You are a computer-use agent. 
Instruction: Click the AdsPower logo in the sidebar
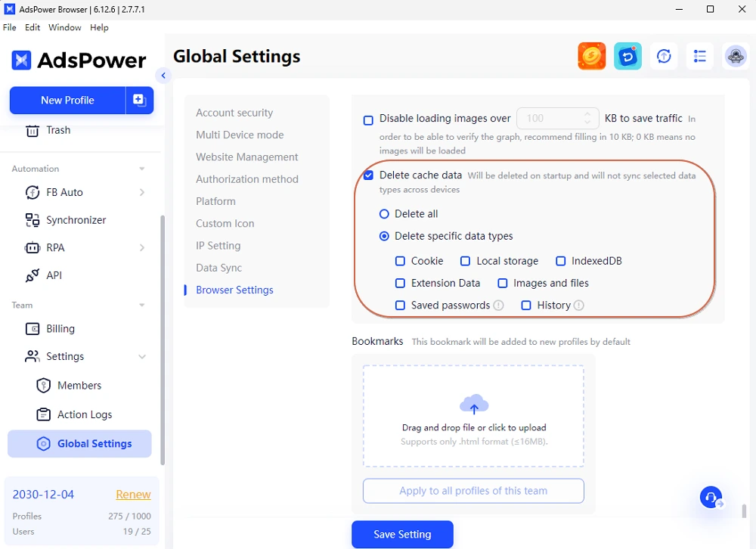[79, 60]
